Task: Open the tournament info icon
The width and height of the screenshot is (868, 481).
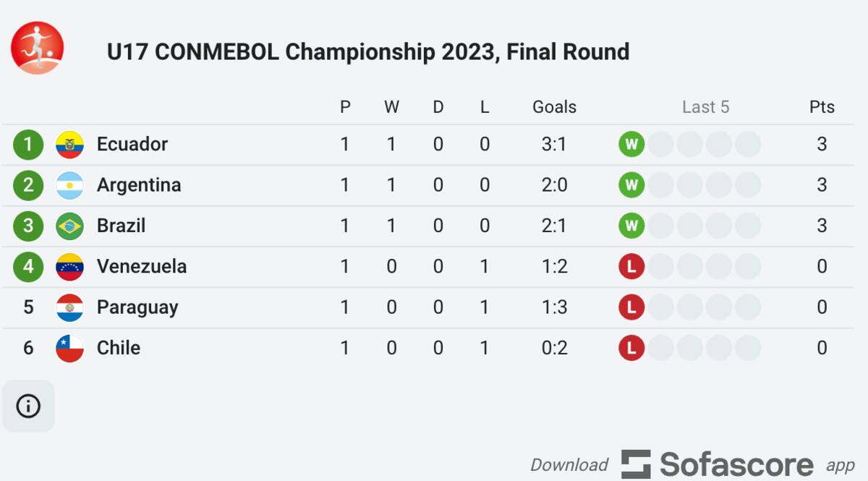Action: (x=28, y=406)
